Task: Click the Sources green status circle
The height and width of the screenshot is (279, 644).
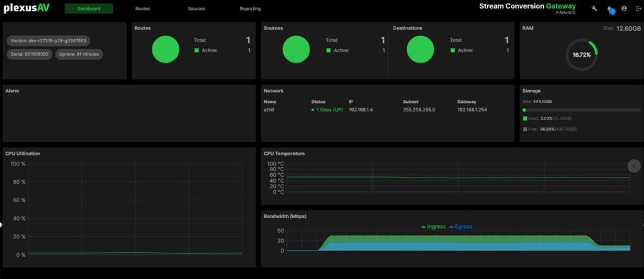Action: pyautogui.click(x=296, y=49)
